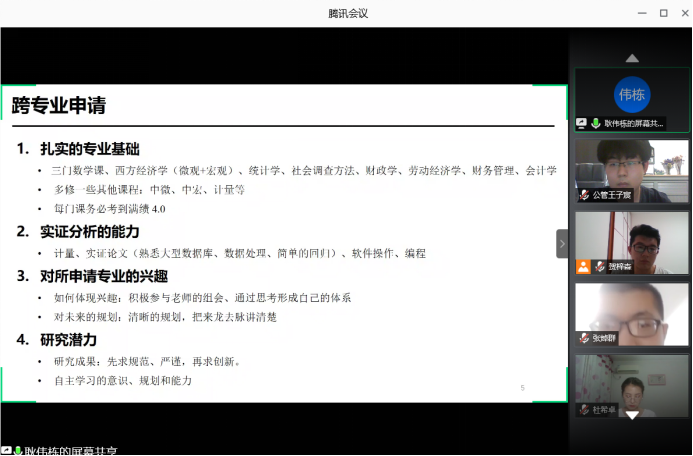Click bottom-left green microphone status icon
The width and height of the screenshot is (693, 456).
click(18, 451)
